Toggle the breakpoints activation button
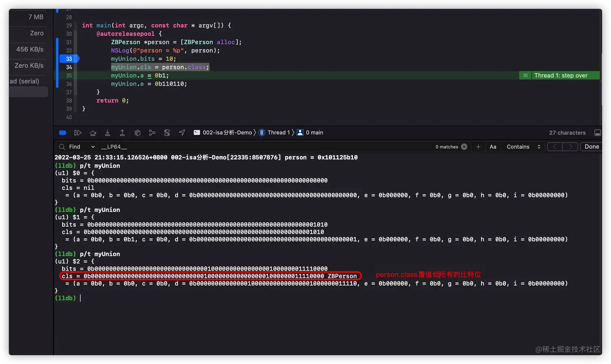 point(63,133)
